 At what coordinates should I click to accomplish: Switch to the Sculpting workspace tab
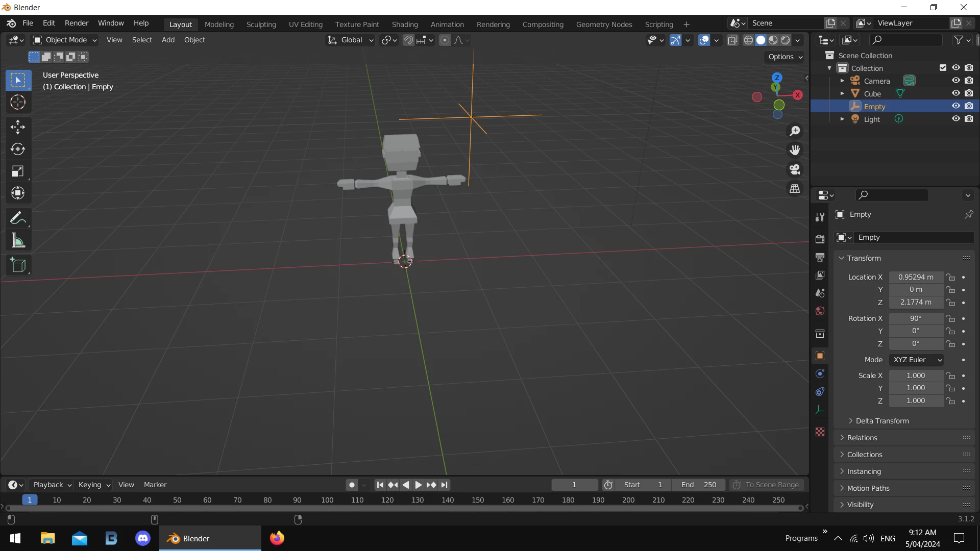(x=261, y=24)
